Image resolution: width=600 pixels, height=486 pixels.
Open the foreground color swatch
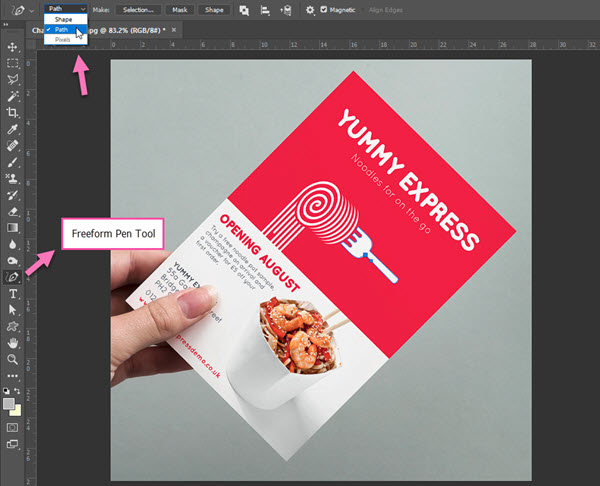8,403
